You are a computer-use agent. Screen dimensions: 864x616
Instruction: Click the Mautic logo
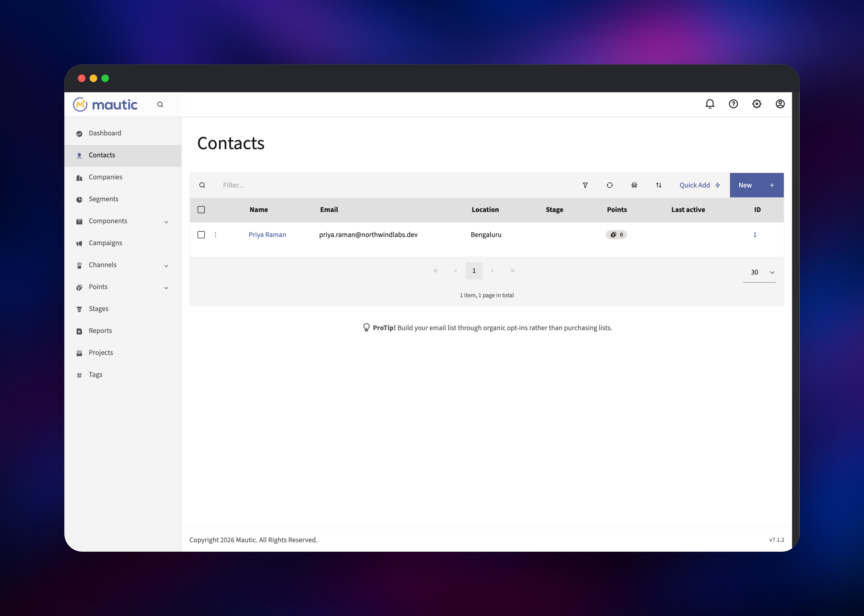(105, 104)
